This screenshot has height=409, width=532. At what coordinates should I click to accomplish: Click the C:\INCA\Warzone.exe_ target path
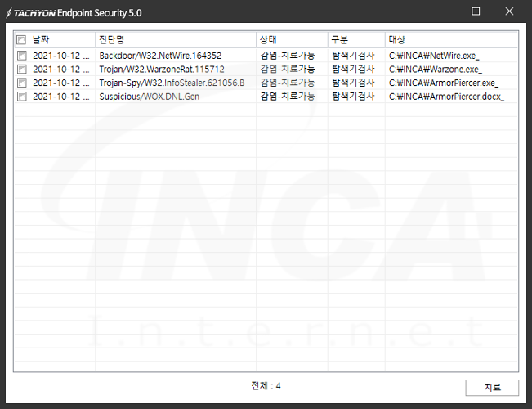tap(436, 70)
